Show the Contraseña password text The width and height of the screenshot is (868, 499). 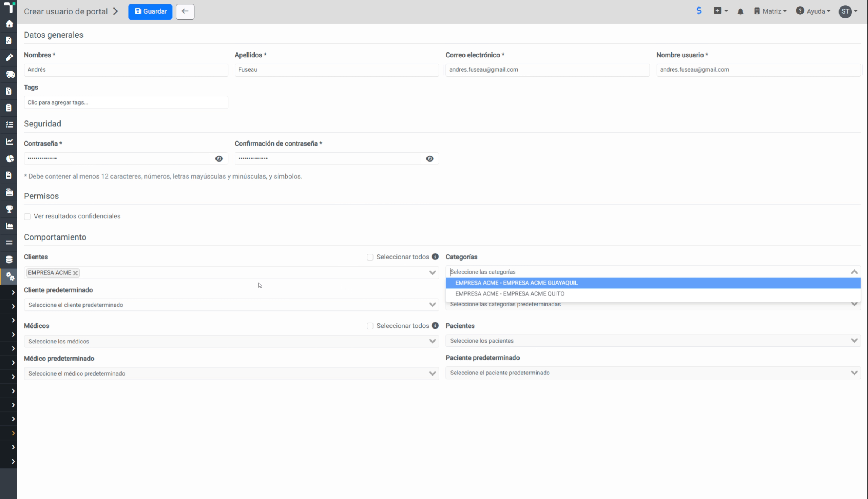point(219,159)
